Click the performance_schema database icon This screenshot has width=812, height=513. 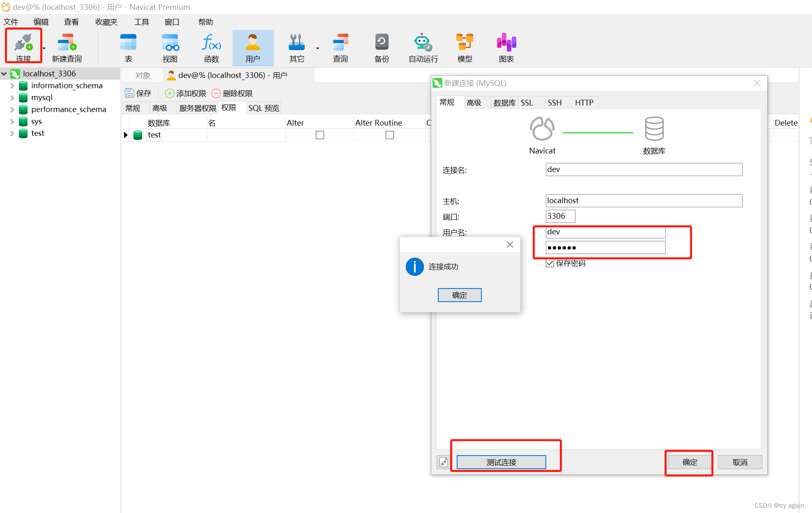[x=23, y=109]
